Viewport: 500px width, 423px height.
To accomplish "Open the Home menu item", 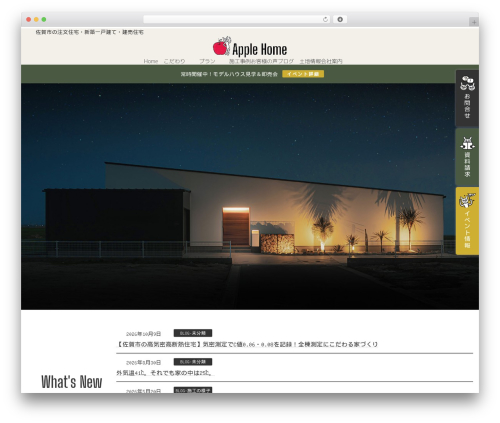I will coord(151,61).
